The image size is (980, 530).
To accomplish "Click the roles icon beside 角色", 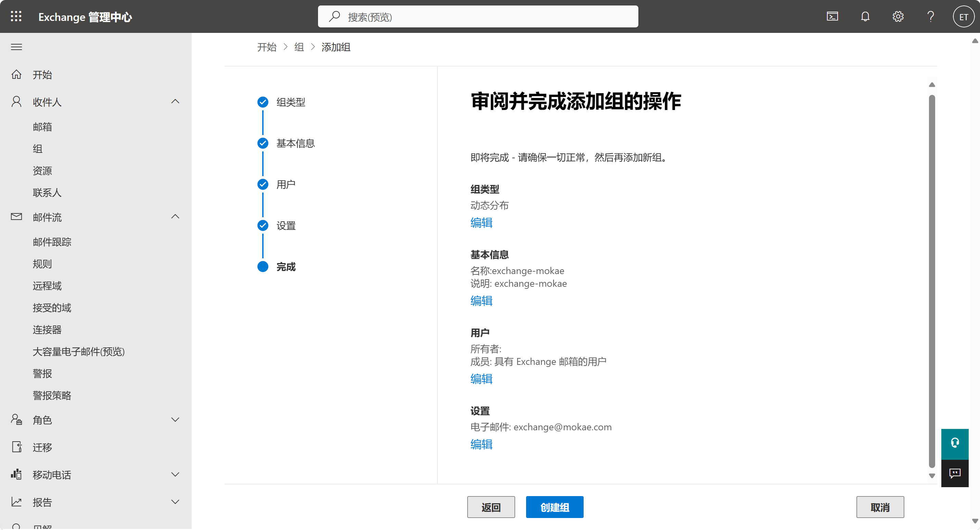I will [16, 420].
